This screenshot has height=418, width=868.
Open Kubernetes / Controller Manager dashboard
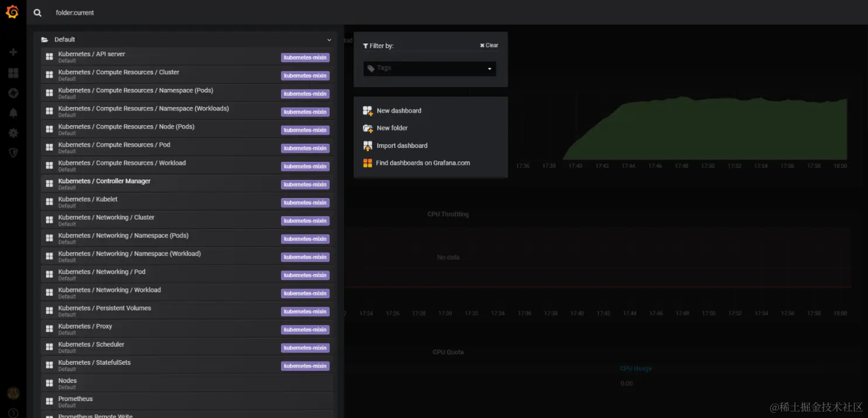[187, 184]
